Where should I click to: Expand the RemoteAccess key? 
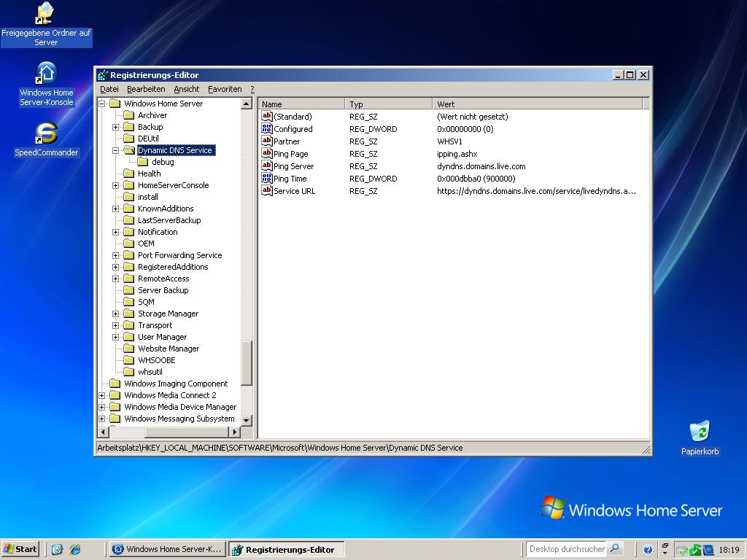pyautogui.click(x=115, y=279)
